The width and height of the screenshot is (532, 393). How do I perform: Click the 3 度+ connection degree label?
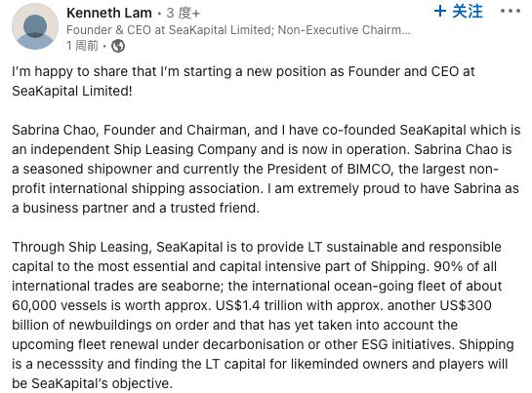pyautogui.click(x=183, y=14)
